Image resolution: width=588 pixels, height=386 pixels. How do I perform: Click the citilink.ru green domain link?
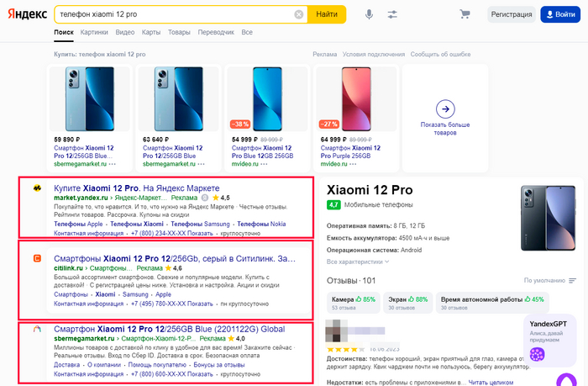tap(68, 268)
